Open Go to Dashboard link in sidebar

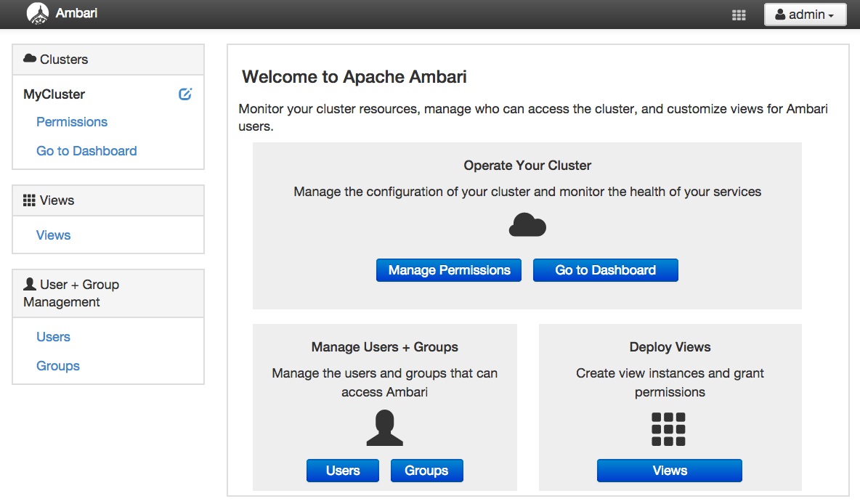coord(86,151)
